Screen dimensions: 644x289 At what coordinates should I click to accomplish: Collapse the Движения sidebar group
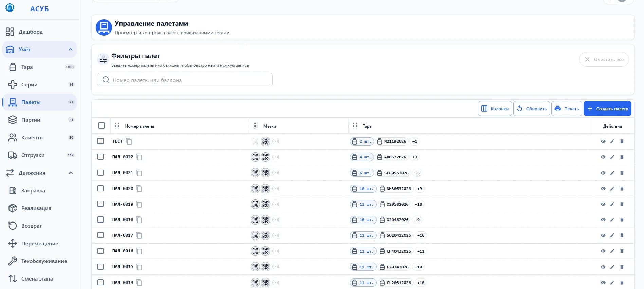(71, 173)
